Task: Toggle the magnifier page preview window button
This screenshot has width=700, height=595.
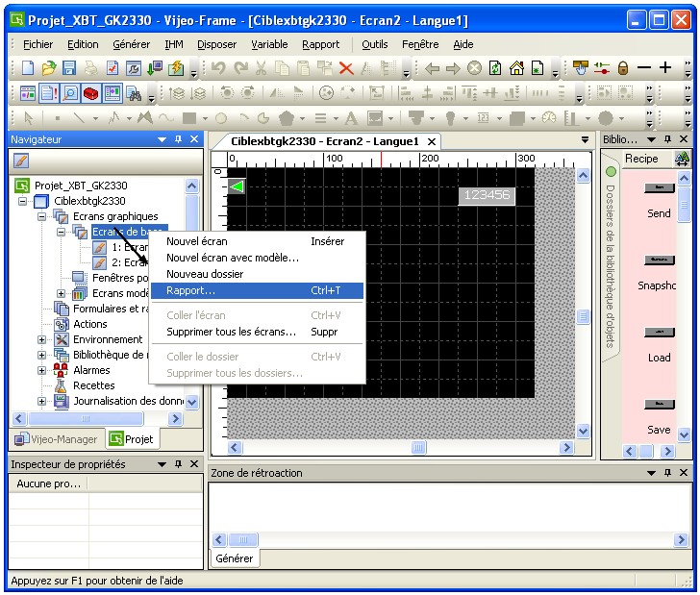Action: click(x=69, y=93)
